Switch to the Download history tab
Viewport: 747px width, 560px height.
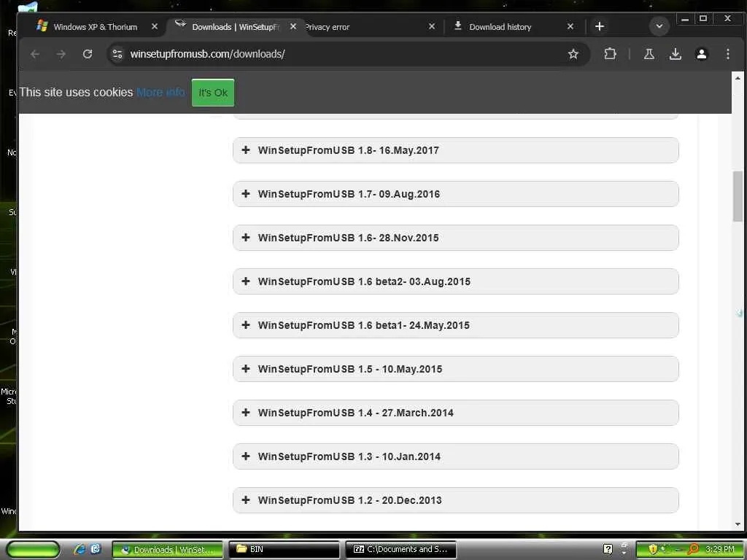[x=500, y=27]
